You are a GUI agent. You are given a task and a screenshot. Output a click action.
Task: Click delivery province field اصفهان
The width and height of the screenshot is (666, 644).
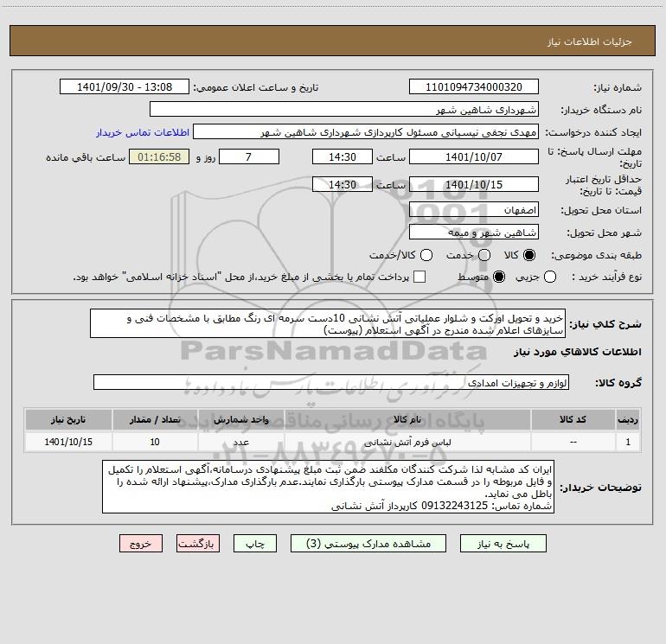click(x=474, y=210)
